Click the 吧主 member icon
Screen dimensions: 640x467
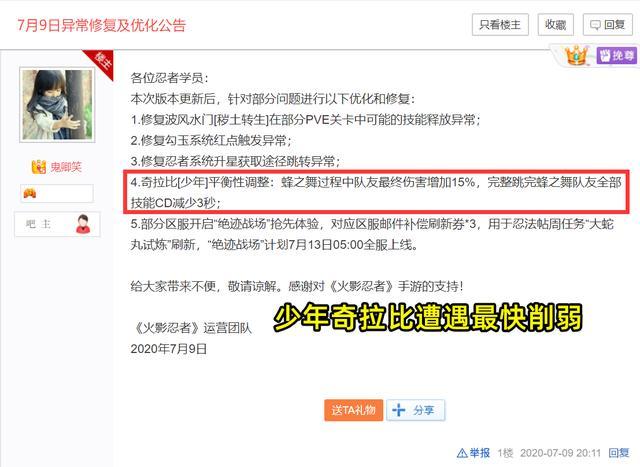coord(83,224)
